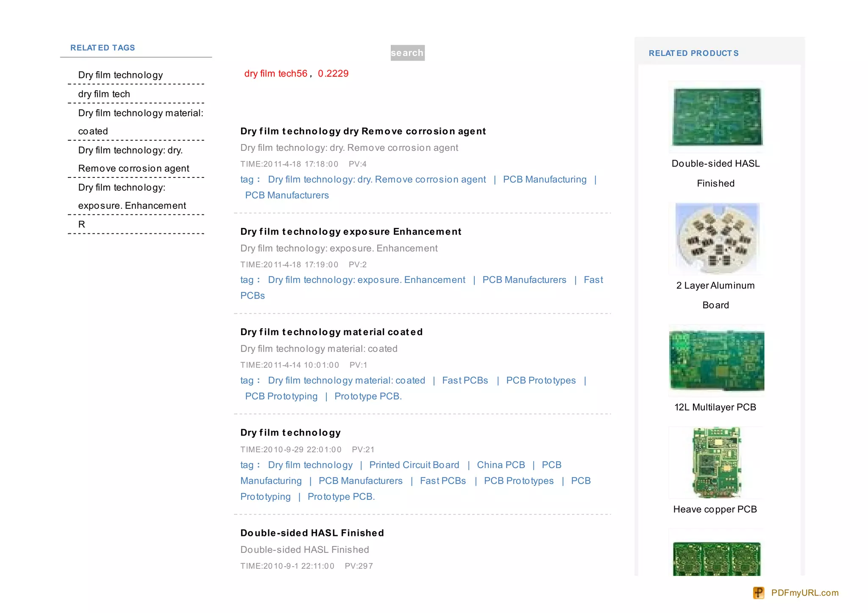Open the Double-sided HASL Finished product image
This screenshot has height=613, width=868.
[717, 116]
